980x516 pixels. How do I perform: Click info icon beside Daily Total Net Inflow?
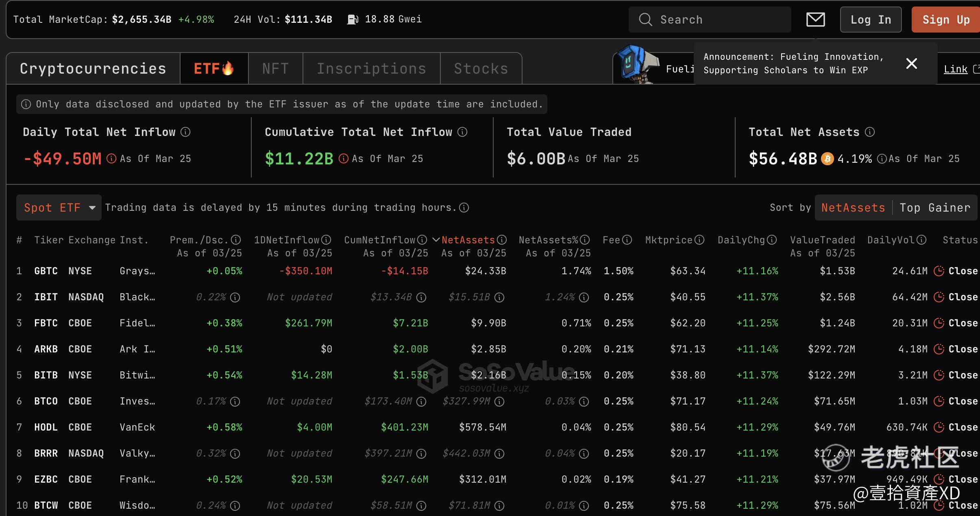[185, 132]
